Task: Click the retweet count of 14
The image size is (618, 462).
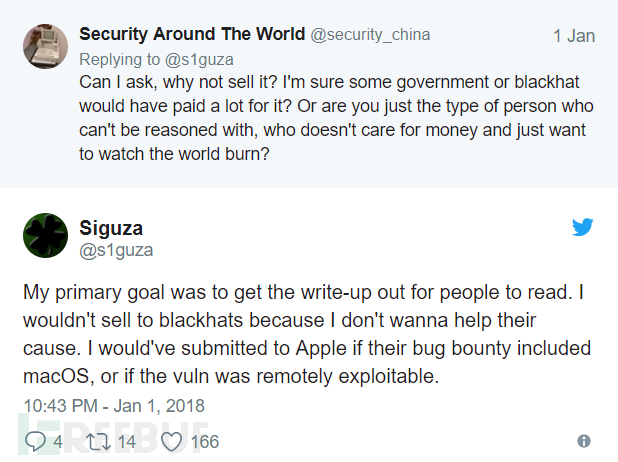Action: 127,441
